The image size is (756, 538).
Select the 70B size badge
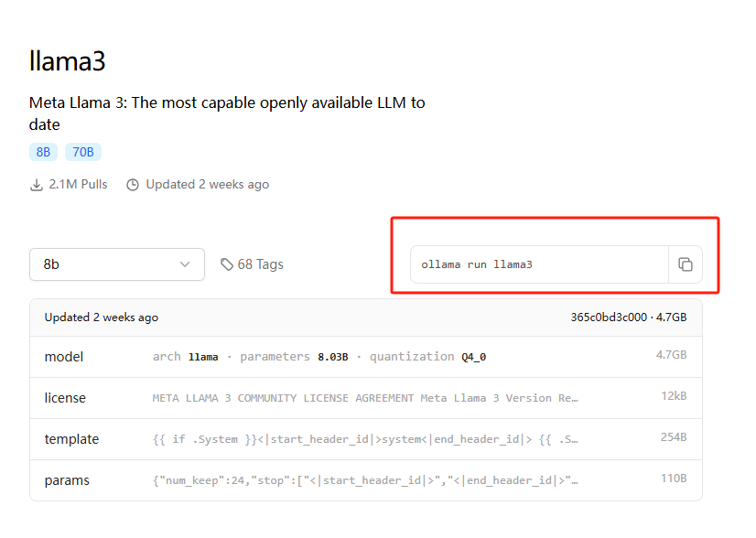(82, 152)
